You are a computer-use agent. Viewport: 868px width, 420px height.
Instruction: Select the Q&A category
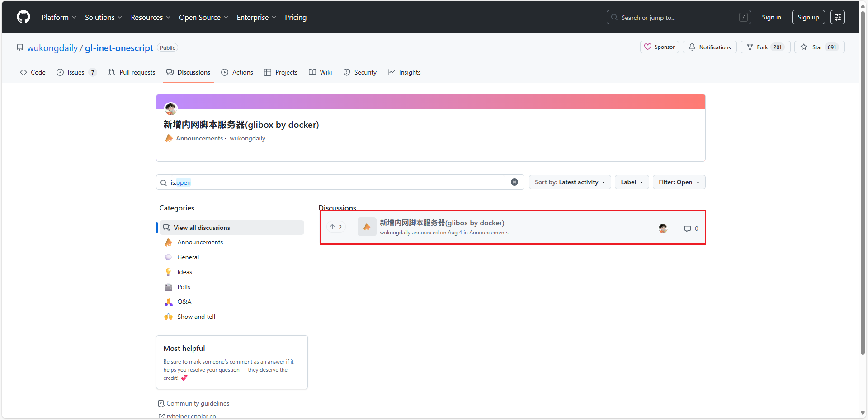[x=184, y=302]
